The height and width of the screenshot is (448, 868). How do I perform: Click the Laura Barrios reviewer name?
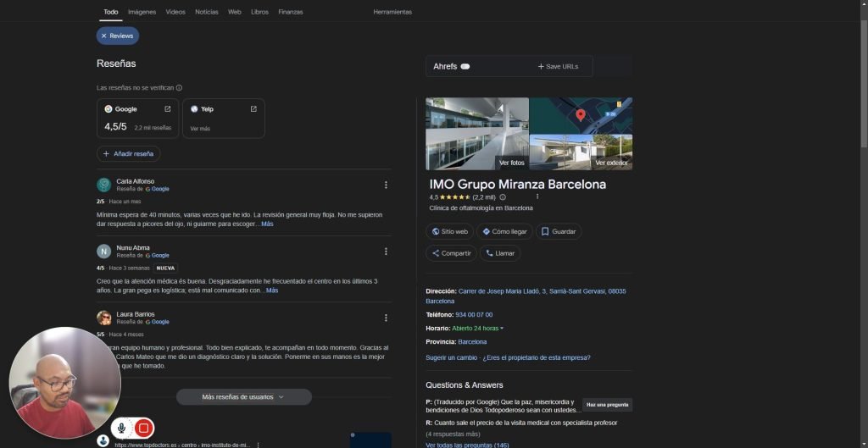tap(135, 314)
